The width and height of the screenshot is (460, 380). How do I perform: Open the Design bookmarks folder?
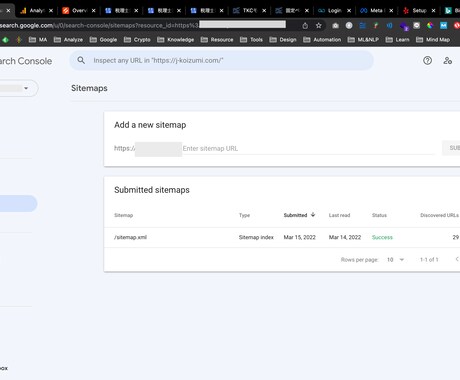pyautogui.click(x=283, y=40)
